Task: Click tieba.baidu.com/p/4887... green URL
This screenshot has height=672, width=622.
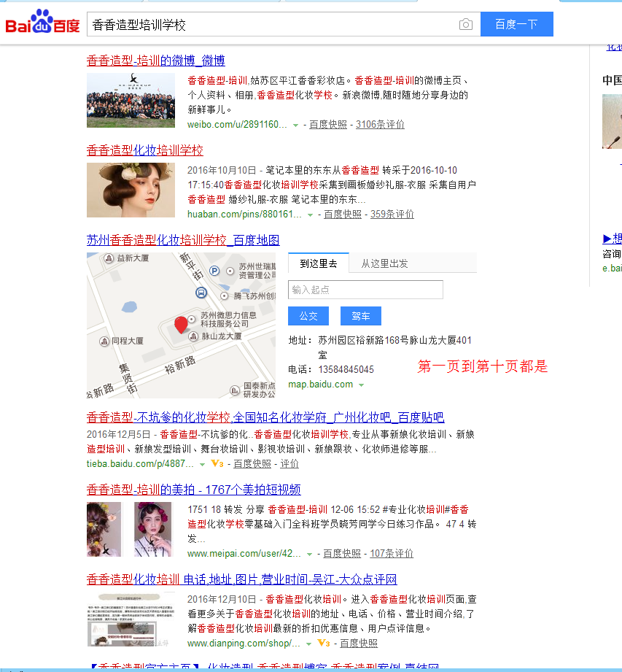Action: [140, 464]
